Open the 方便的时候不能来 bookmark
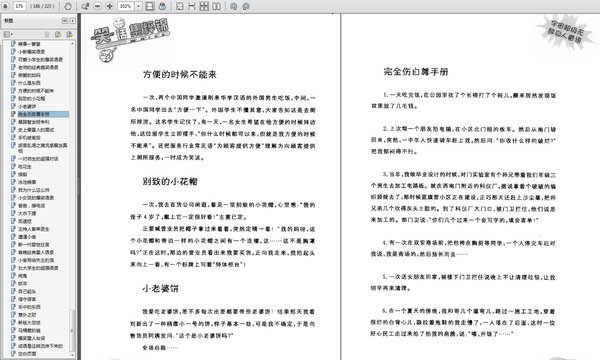 36,91
